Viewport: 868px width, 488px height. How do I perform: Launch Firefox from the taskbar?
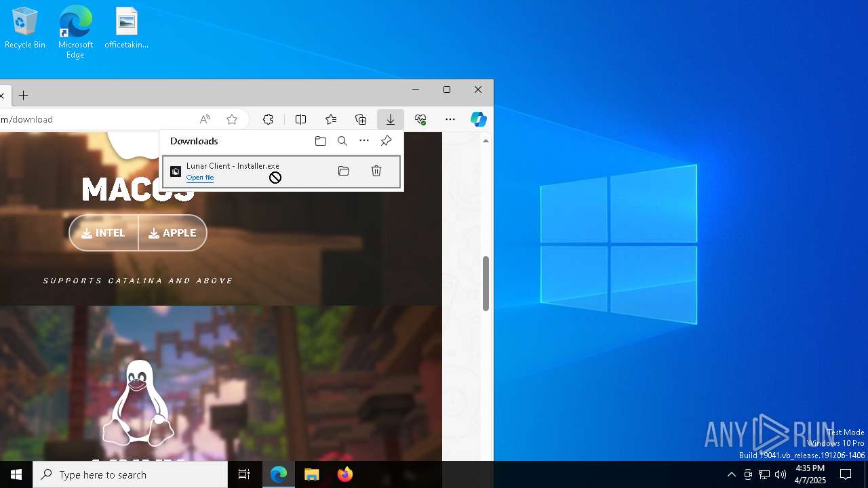click(x=344, y=474)
